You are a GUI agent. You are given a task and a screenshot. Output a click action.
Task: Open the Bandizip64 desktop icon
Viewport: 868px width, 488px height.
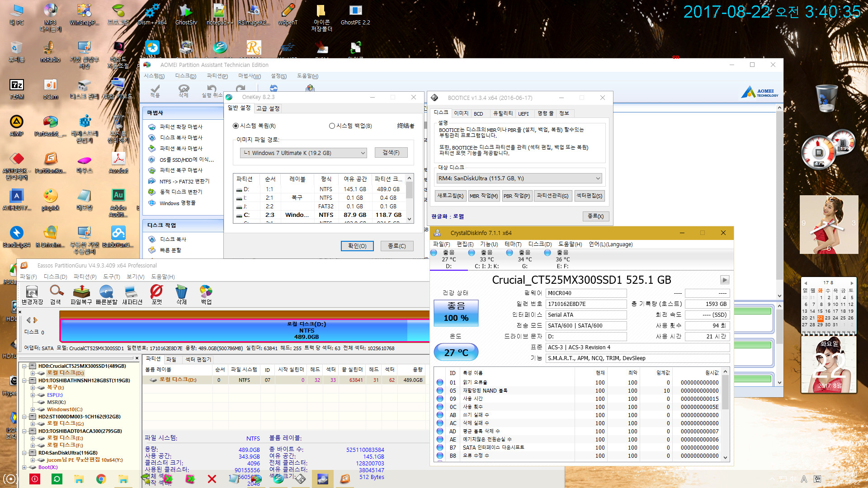[x=17, y=237]
